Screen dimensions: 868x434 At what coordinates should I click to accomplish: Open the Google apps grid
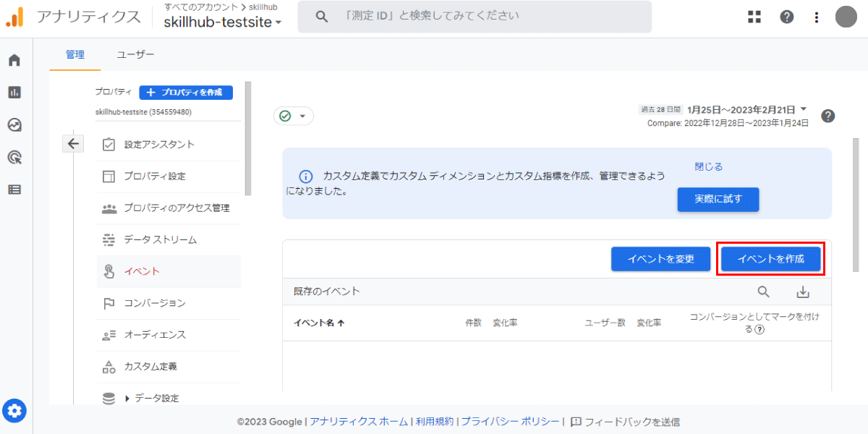[x=754, y=17]
